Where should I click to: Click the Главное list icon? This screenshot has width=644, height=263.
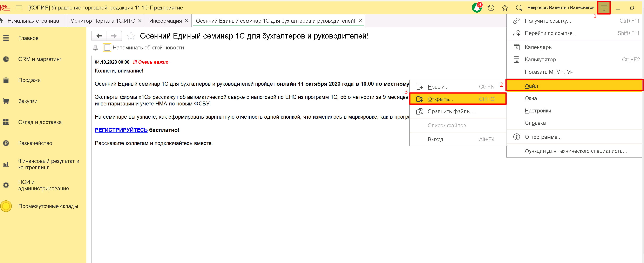[x=6, y=38]
